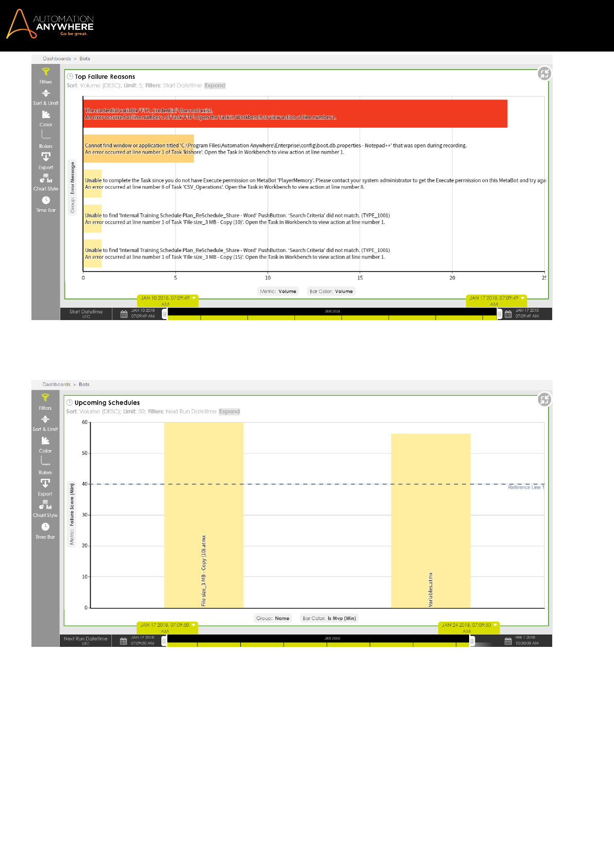Select File size_3 MB - Copy (10).atmx bar
The height and width of the screenshot is (868, 614).
point(204,515)
